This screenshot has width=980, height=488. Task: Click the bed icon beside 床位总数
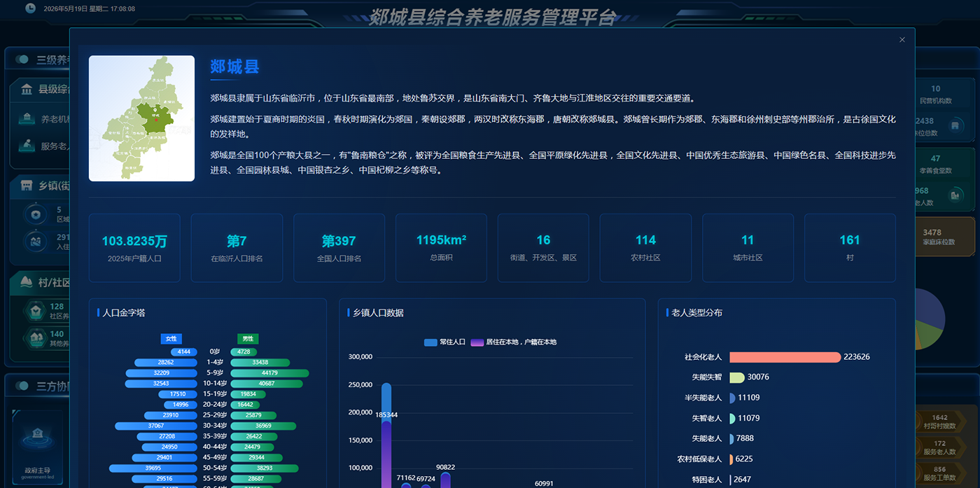(x=955, y=126)
